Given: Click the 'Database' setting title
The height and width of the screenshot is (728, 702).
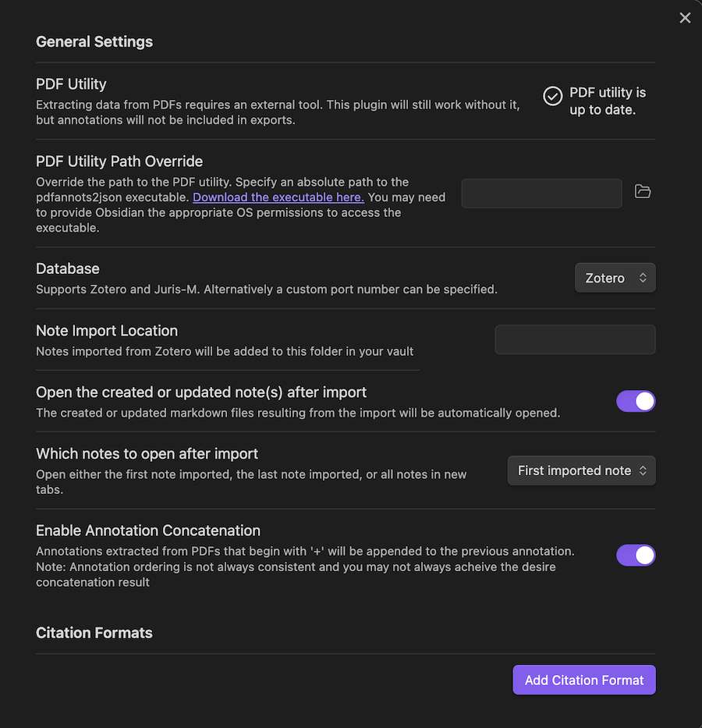Looking at the screenshot, I should point(68,269).
